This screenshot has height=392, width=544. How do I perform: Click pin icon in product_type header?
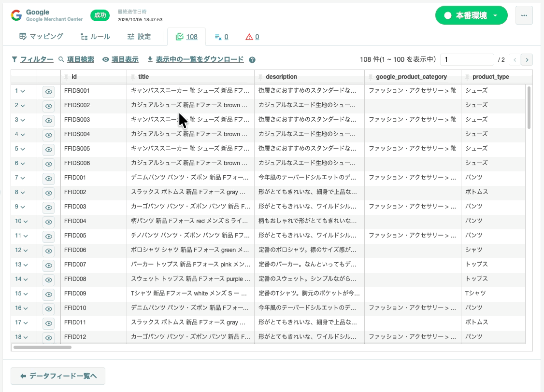467,77
